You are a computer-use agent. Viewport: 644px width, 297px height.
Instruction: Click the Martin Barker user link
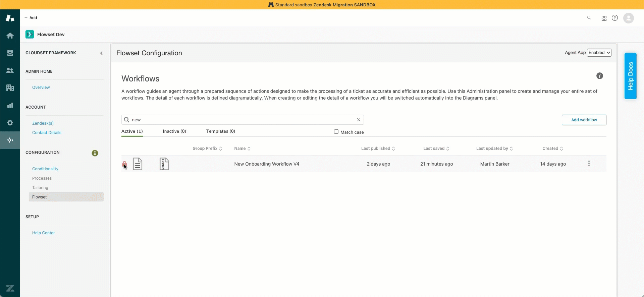click(495, 164)
